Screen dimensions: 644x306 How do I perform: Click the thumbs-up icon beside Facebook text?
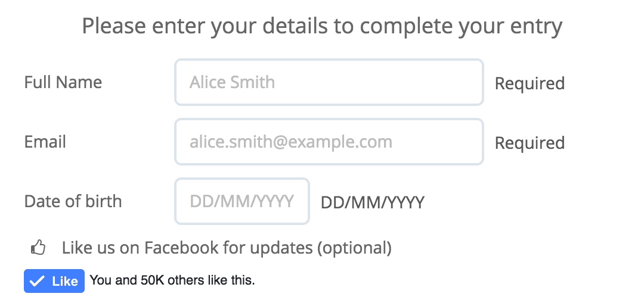click(39, 248)
